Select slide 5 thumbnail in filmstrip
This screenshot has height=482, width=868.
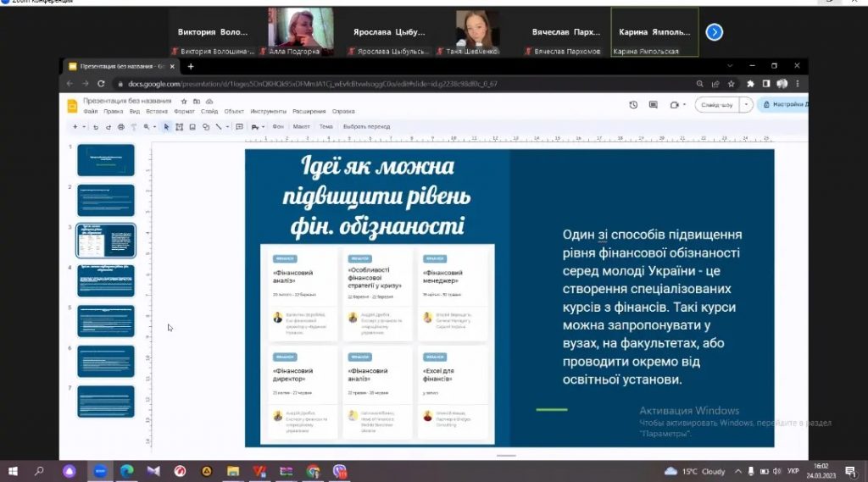[106, 321]
